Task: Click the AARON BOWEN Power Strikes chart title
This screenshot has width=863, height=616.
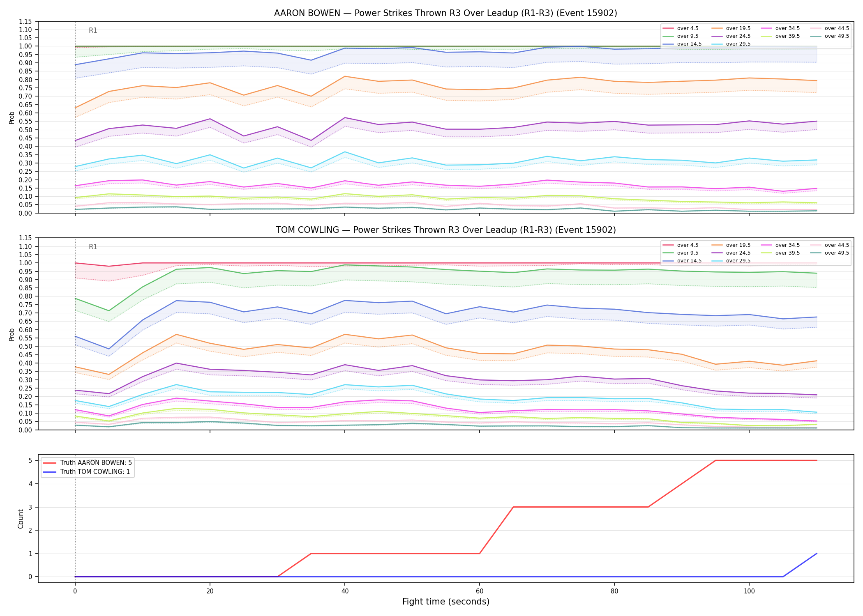Action: pos(445,13)
